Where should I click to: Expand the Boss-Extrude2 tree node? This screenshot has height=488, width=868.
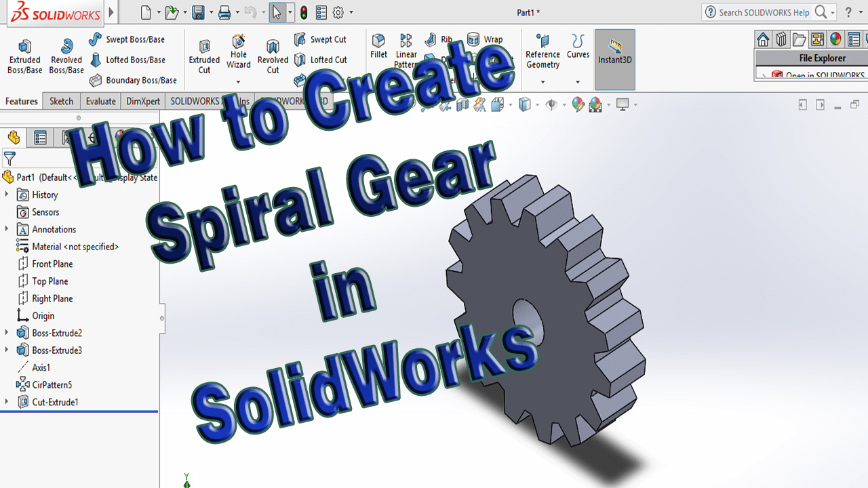pyautogui.click(x=6, y=333)
